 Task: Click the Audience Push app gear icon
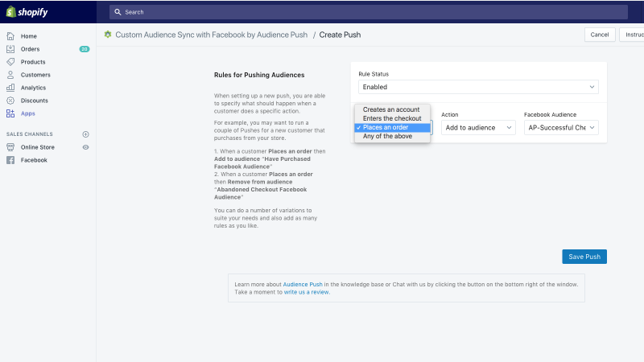pyautogui.click(x=108, y=35)
